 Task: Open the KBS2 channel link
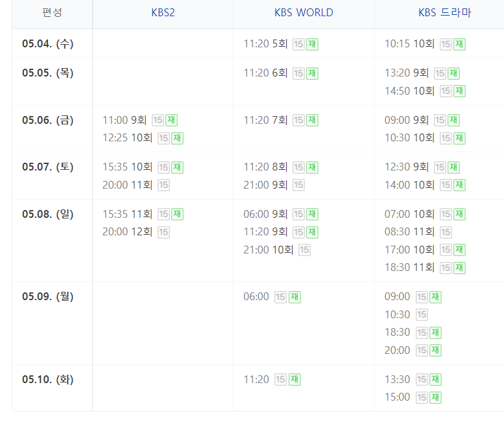(x=163, y=12)
